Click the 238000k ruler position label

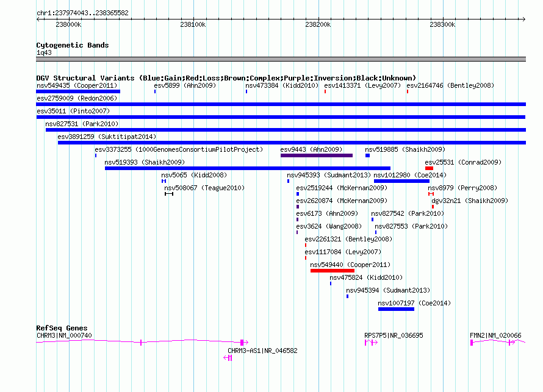coord(68,24)
